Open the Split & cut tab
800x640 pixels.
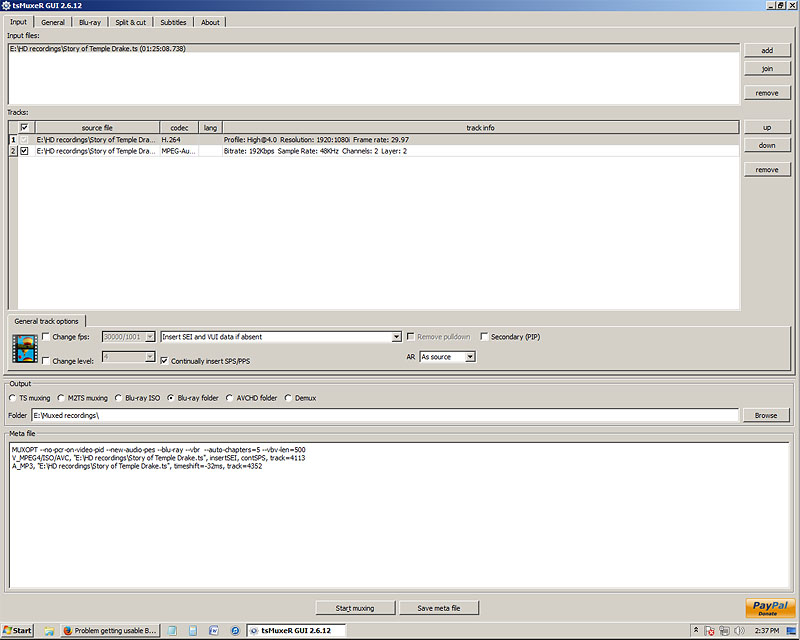131,22
